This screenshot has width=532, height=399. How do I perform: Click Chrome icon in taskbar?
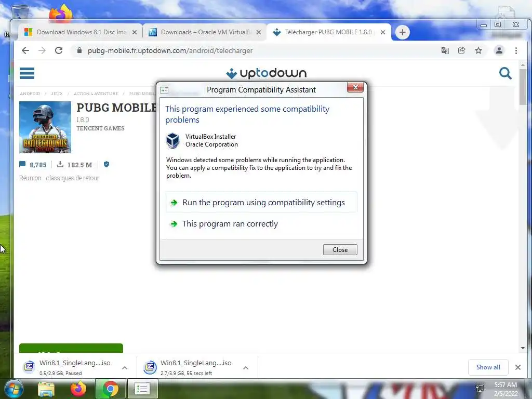coord(110,389)
